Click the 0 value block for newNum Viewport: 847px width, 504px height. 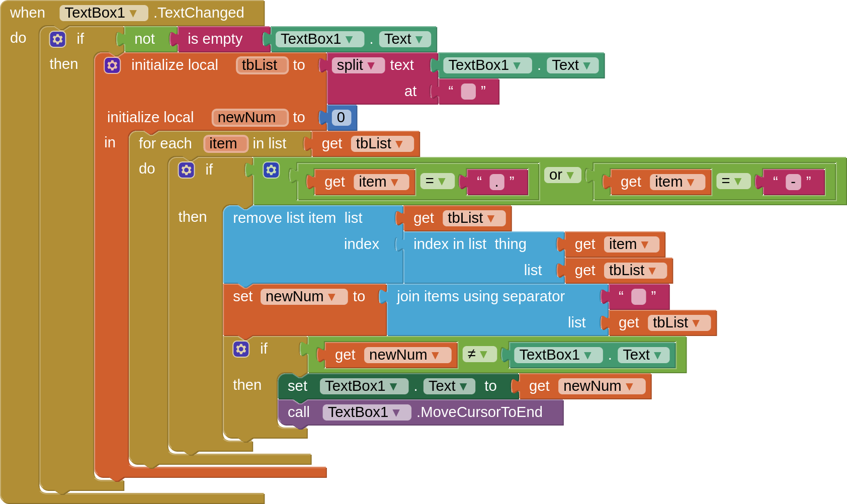point(341,117)
